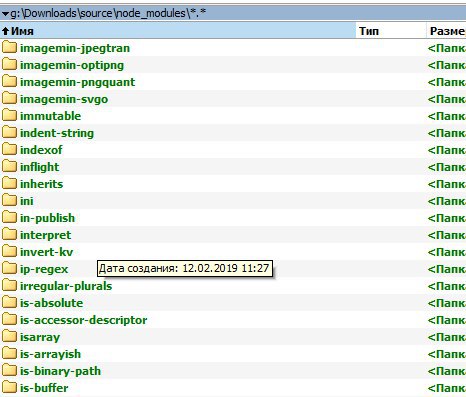The height and width of the screenshot is (397, 466).
Task: Select the indent-string folder name
Action: pyautogui.click(x=57, y=133)
